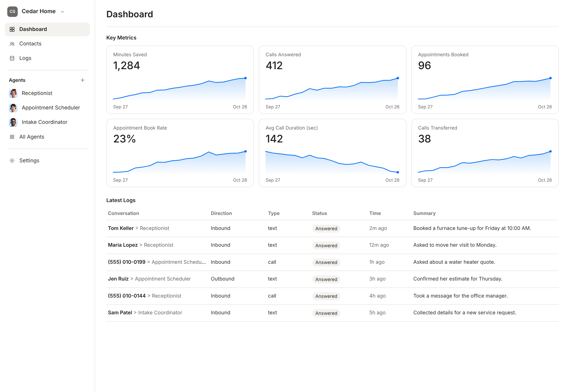Click the Answered badge in Tom Keller row
The height and width of the screenshot is (392, 570).
coord(326,229)
